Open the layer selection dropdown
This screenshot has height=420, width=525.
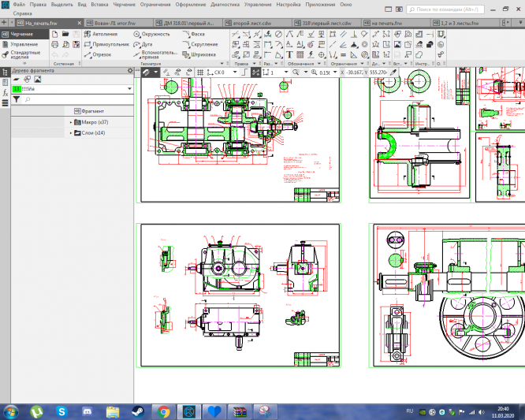[x=128, y=90]
